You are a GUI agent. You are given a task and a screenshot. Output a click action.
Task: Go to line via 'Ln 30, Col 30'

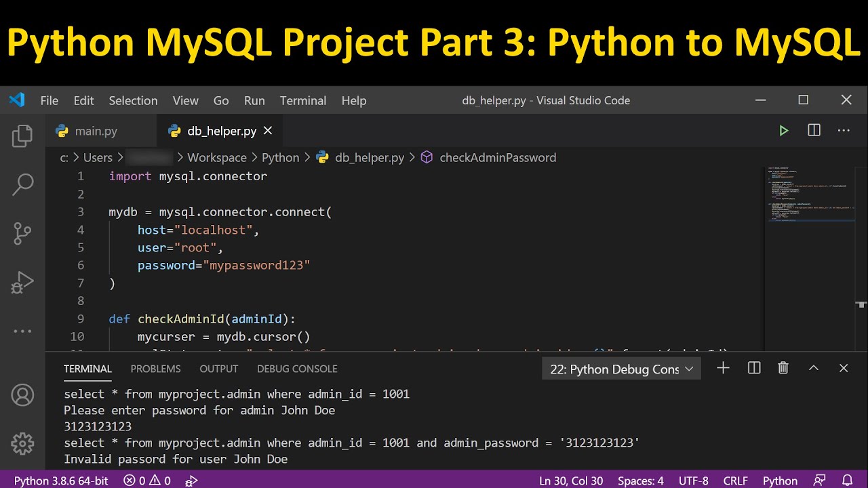click(x=571, y=481)
